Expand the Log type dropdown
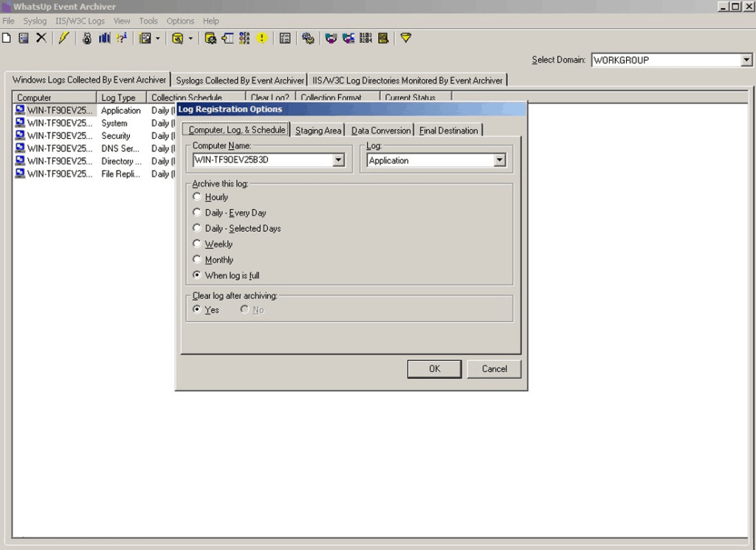756x550 pixels. [499, 160]
